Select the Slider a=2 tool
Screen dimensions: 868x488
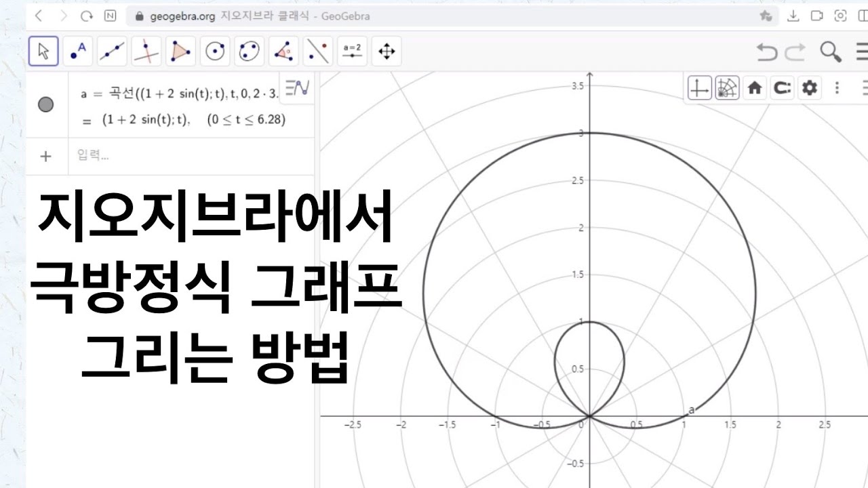(352, 51)
